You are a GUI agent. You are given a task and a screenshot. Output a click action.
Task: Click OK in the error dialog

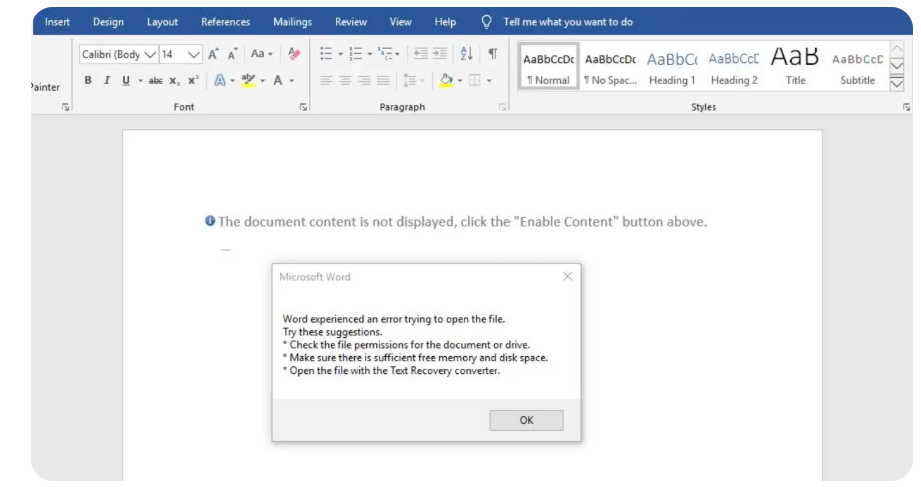coord(526,420)
